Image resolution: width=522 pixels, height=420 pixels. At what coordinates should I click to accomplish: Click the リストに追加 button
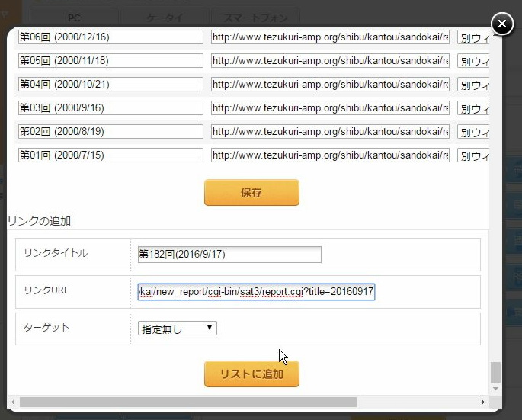tap(251, 374)
